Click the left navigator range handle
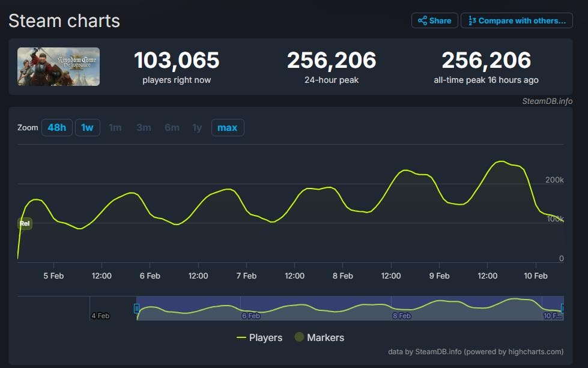 pos(137,309)
